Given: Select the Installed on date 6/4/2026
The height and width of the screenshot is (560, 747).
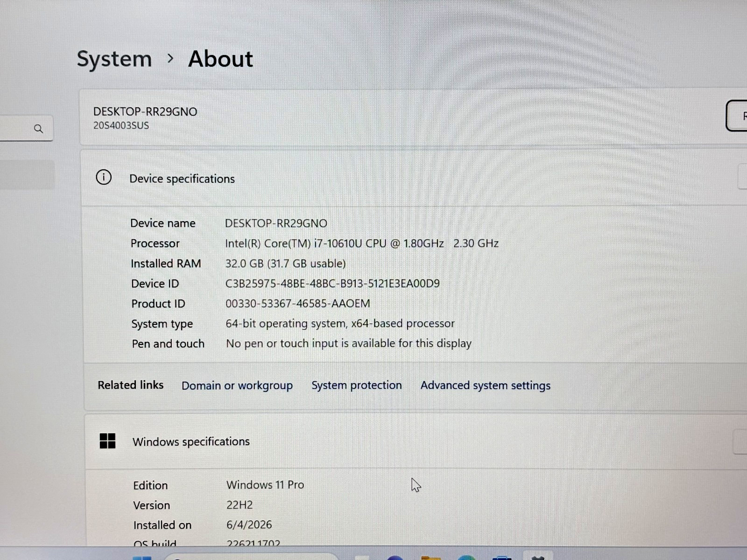Looking at the screenshot, I should point(249,525).
